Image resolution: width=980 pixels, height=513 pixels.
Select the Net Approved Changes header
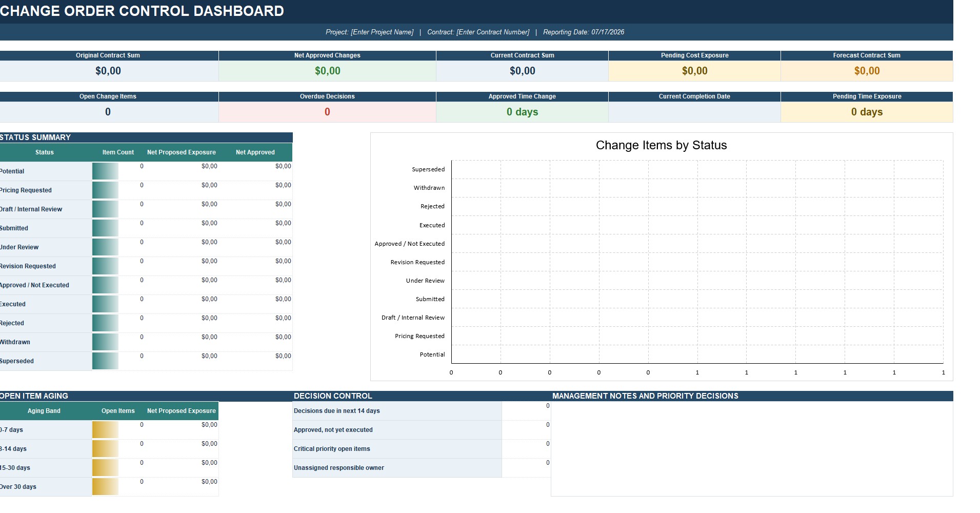point(327,55)
